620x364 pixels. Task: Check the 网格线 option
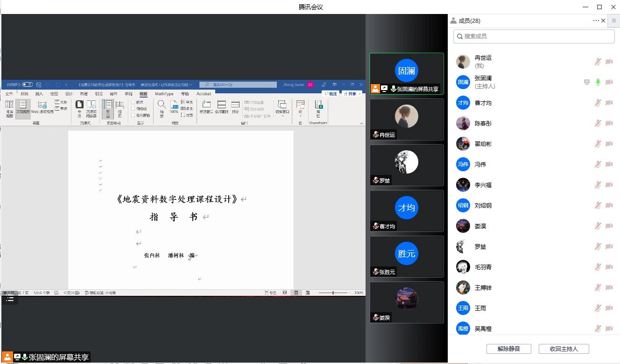133,109
